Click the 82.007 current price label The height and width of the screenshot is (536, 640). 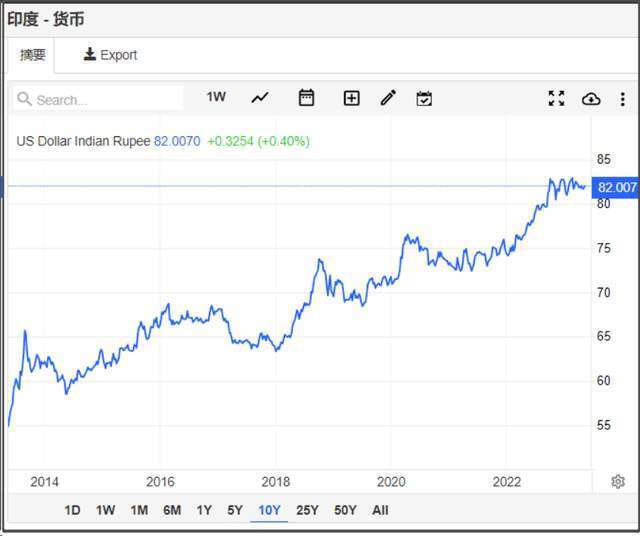[x=615, y=187]
